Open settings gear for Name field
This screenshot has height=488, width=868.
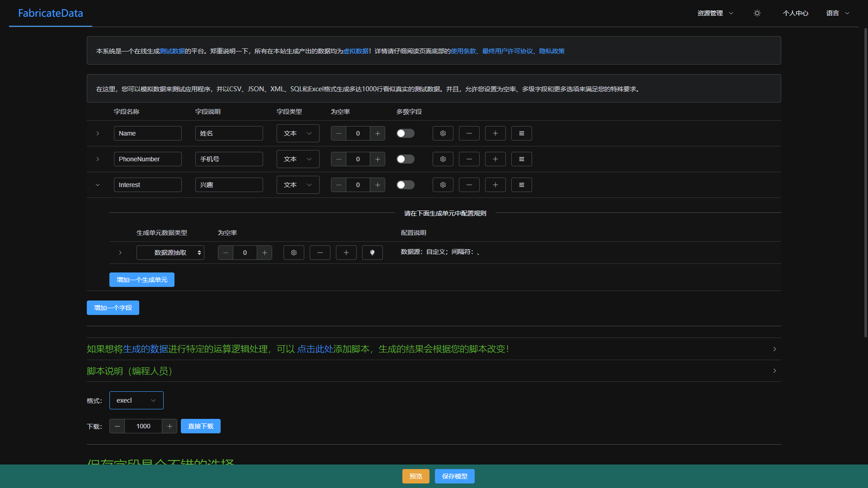(443, 133)
